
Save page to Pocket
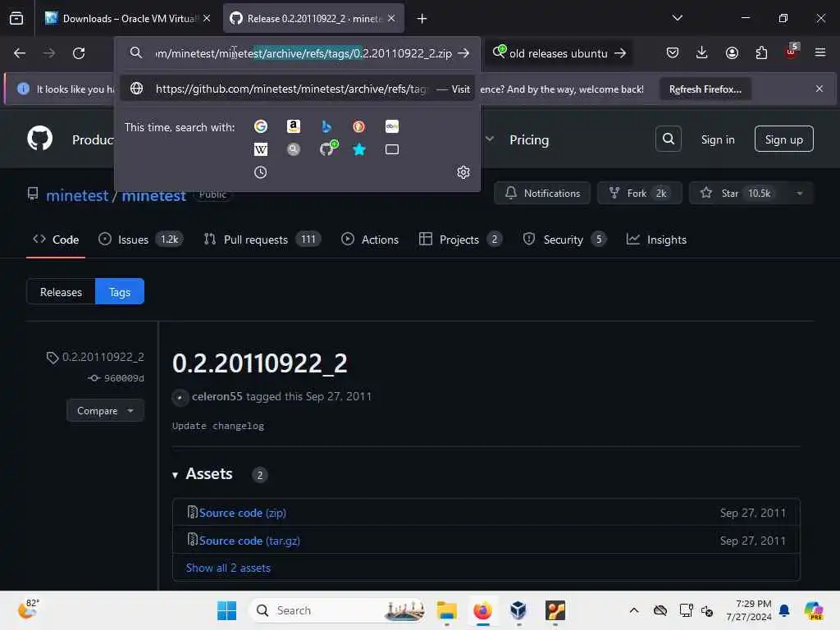[673, 52]
